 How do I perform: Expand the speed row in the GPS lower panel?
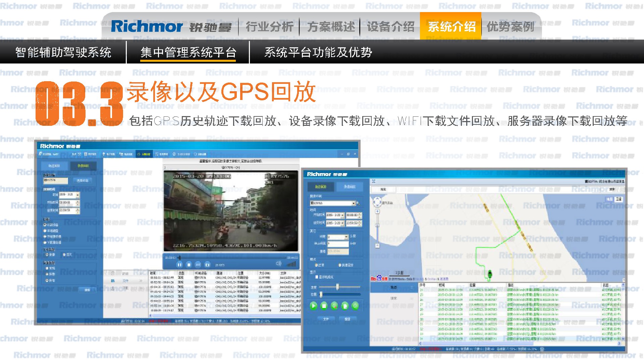point(394,298)
